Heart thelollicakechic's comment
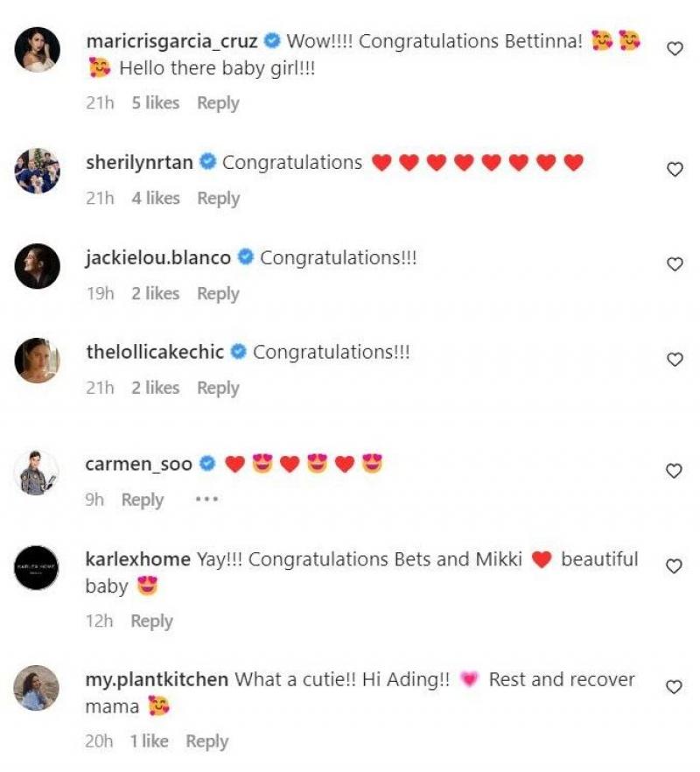700x772 pixels. [675, 360]
